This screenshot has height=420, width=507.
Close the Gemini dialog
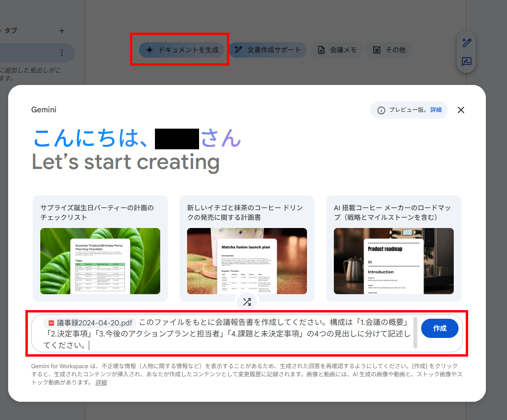[461, 110]
